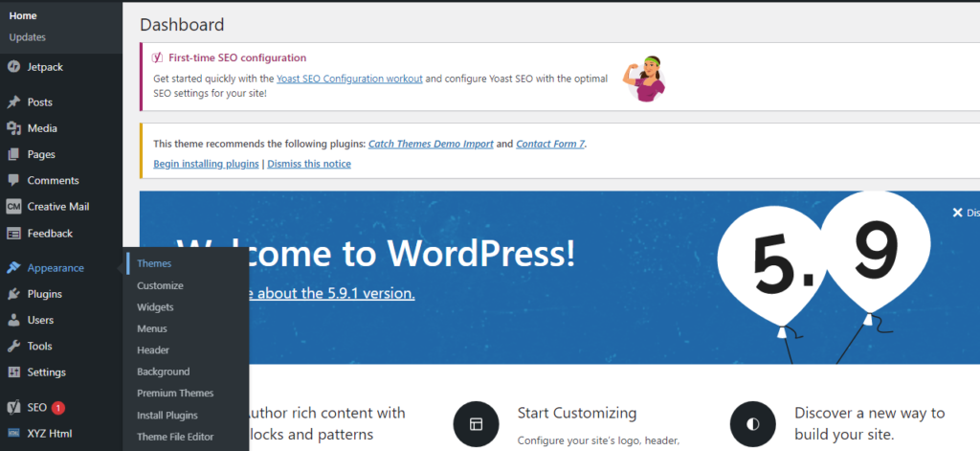Click the Yoast logo beside First-time SEO configuration
Viewport: 980px width, 451px height.
(x=158, y=57)
